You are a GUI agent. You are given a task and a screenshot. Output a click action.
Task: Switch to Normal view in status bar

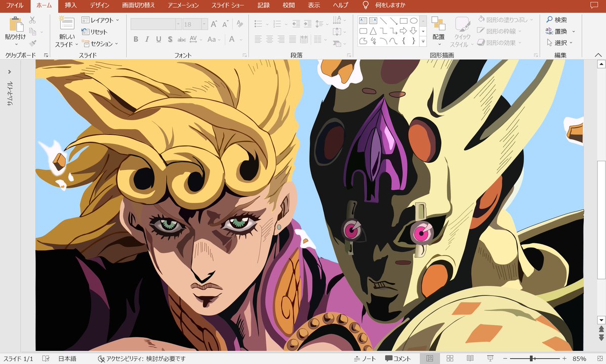coord(430,358)
